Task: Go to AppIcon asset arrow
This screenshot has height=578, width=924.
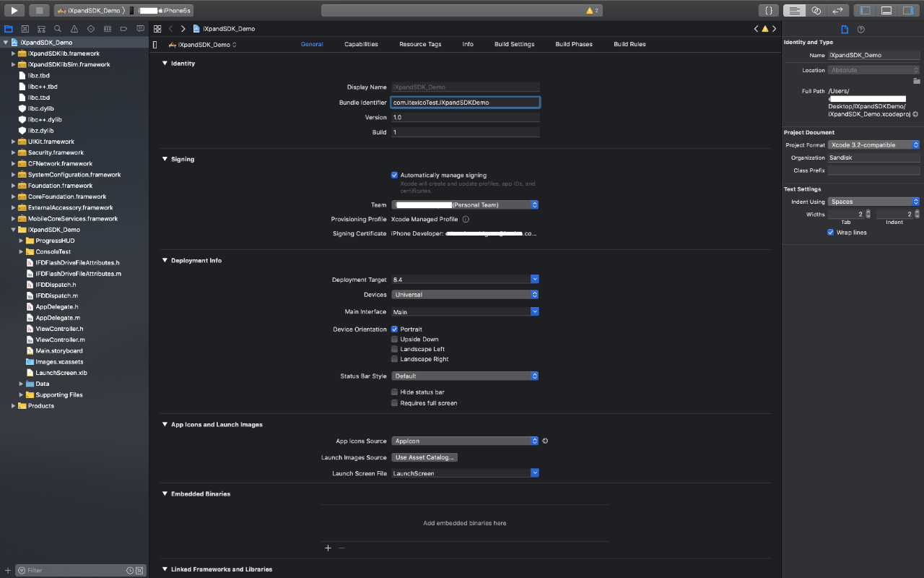Action: [x=545, y=441]
